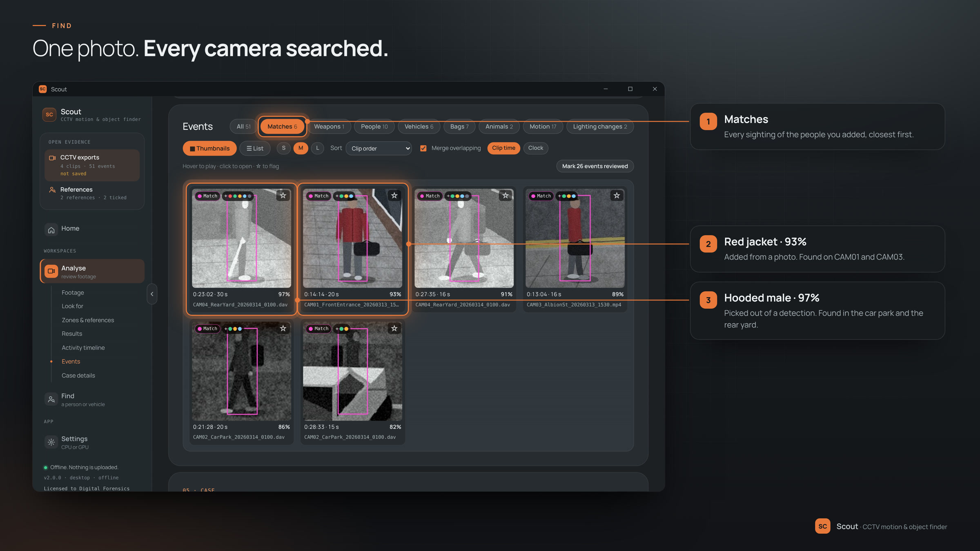This screenshot has height=551, width=980.
Task: Switch time display to Clock
Action: (x=535, y=148)
